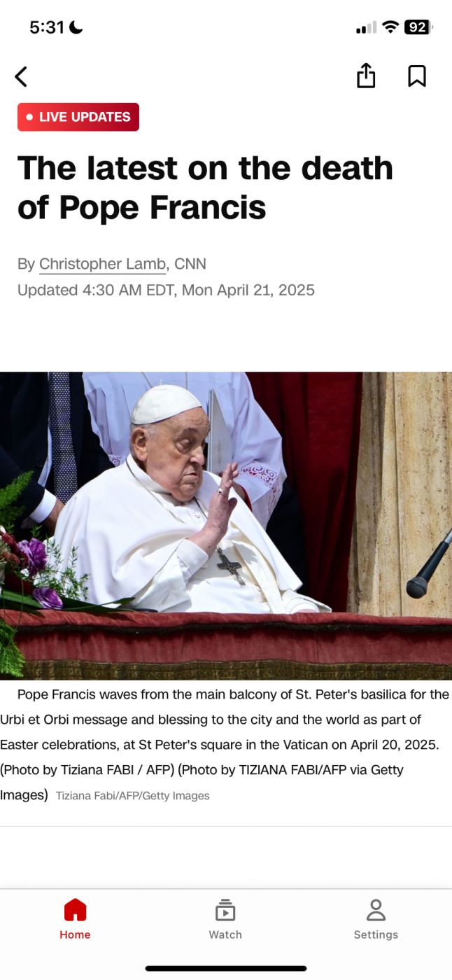Share this article via share icon
This screenshot has height=980, width=452.
tap(366, 76)
